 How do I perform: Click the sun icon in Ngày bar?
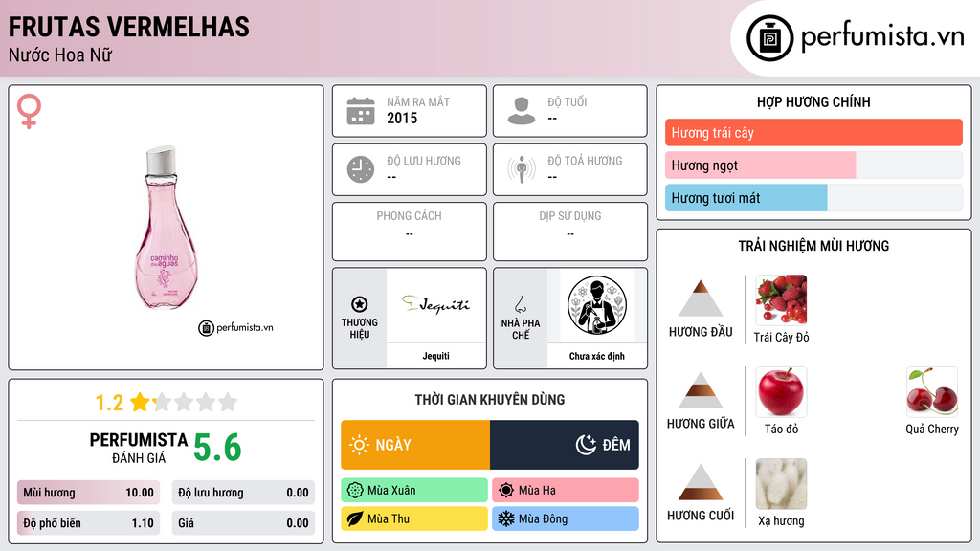359,445
